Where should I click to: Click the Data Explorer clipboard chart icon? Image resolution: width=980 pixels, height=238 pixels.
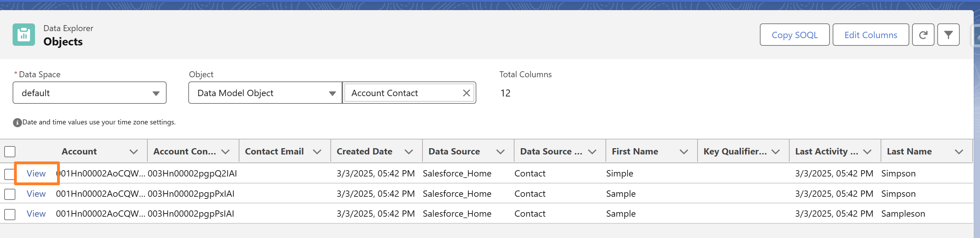[x=23, y=35]
